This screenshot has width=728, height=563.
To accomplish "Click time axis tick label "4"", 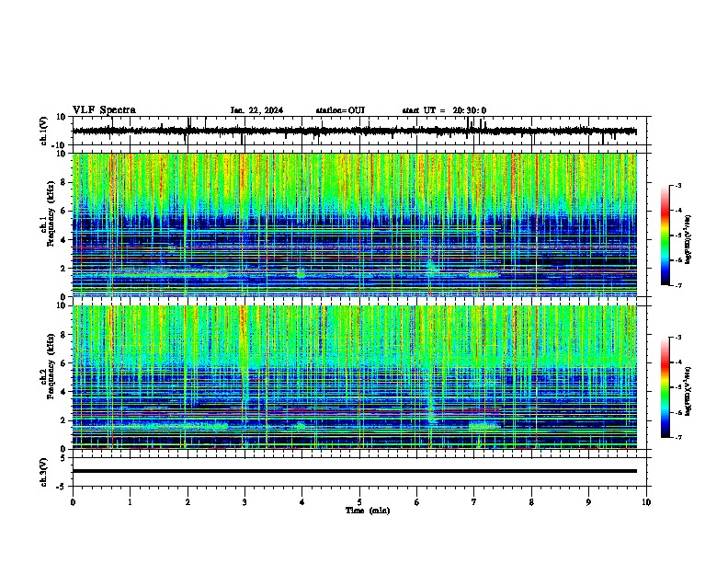I will coord(302,502).
